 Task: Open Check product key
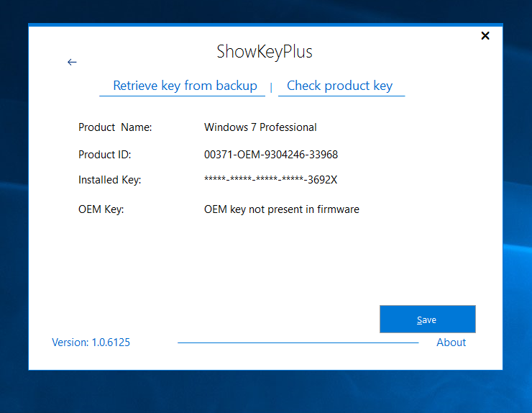339,86
